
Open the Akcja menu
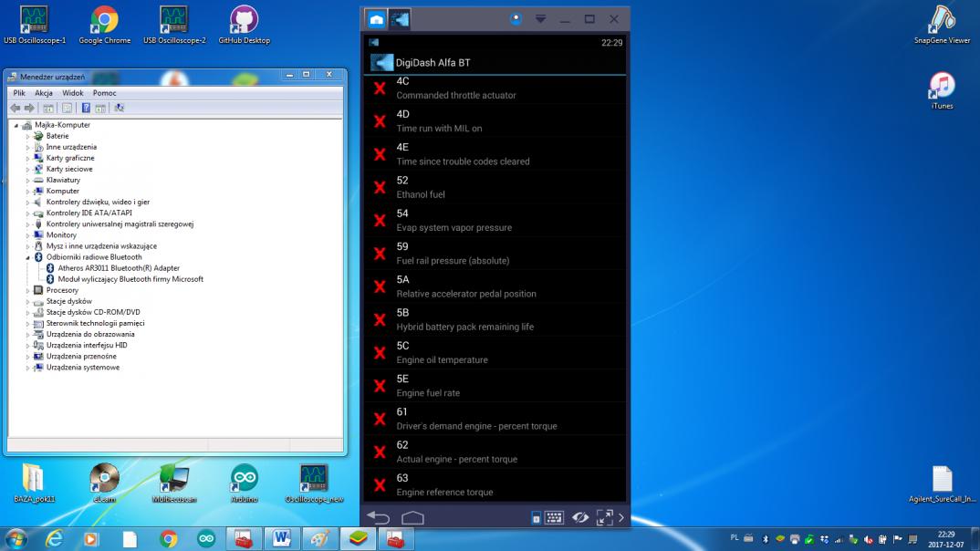[44, 93]
